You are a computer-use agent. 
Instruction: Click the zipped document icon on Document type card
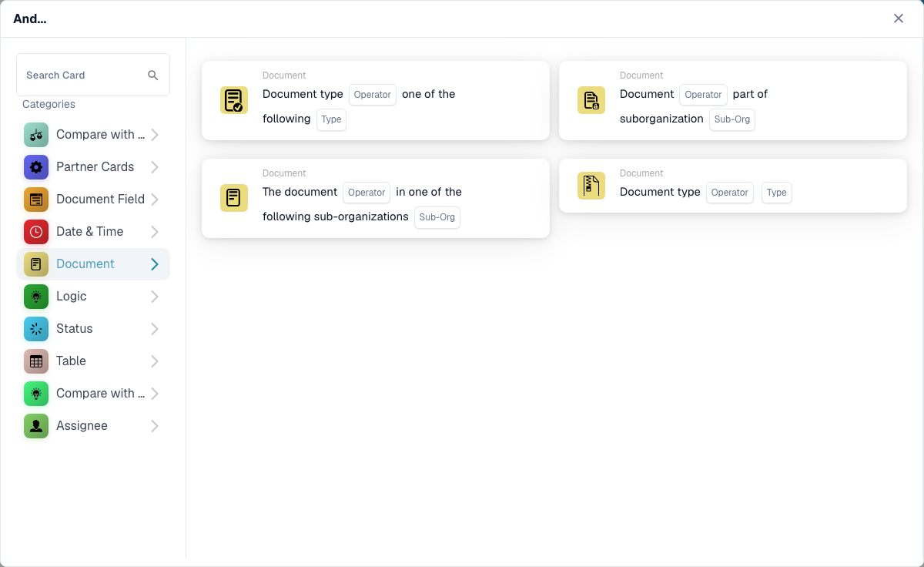[591, 186]
